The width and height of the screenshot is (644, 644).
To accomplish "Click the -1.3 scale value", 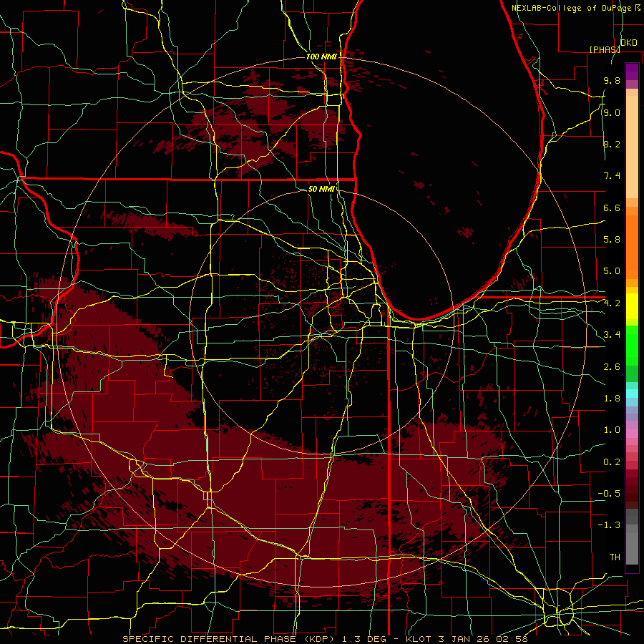I will click(609, 525).
